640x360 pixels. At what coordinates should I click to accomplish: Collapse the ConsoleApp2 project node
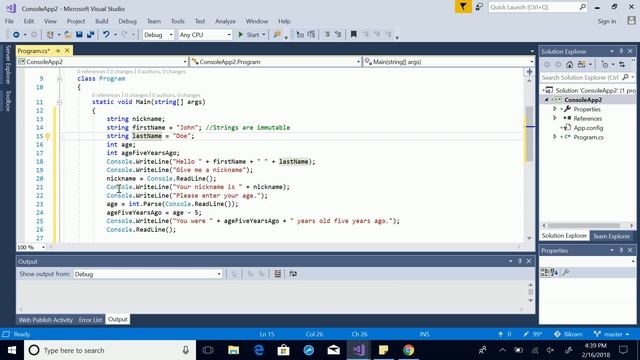[x=547, y=100]
